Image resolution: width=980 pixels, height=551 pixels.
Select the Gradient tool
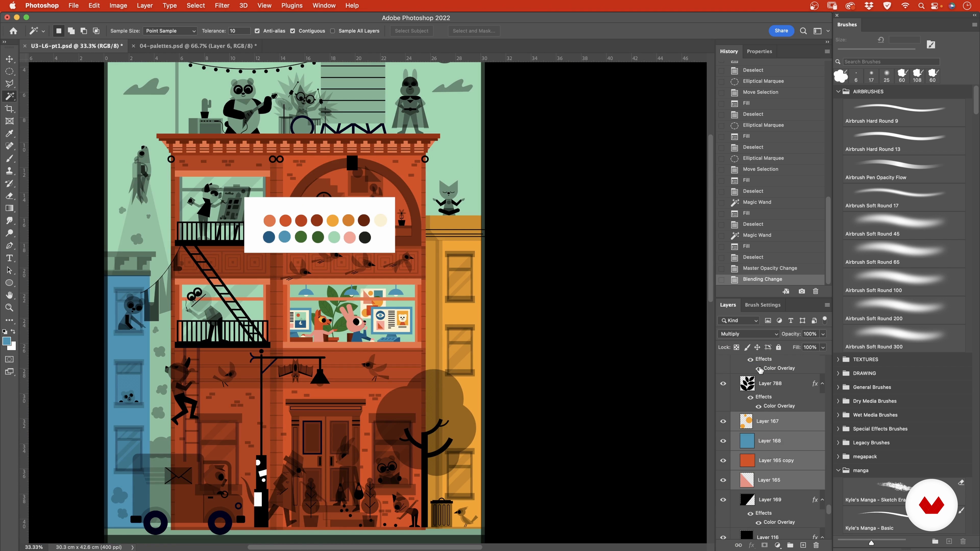point(9,208)
